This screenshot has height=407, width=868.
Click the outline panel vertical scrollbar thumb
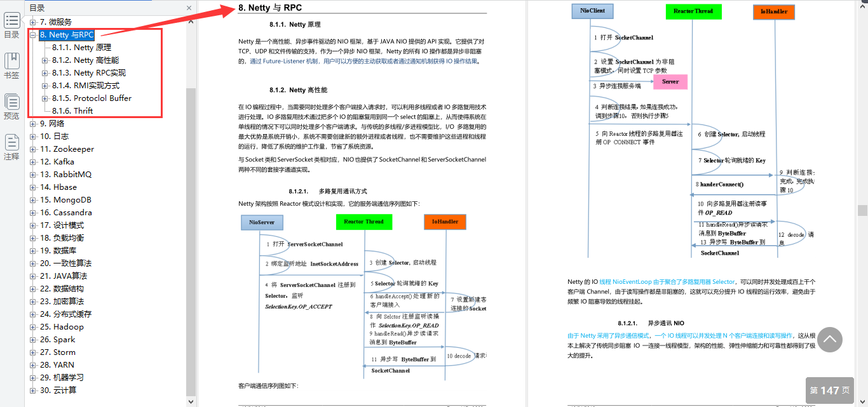coord(191,241)
